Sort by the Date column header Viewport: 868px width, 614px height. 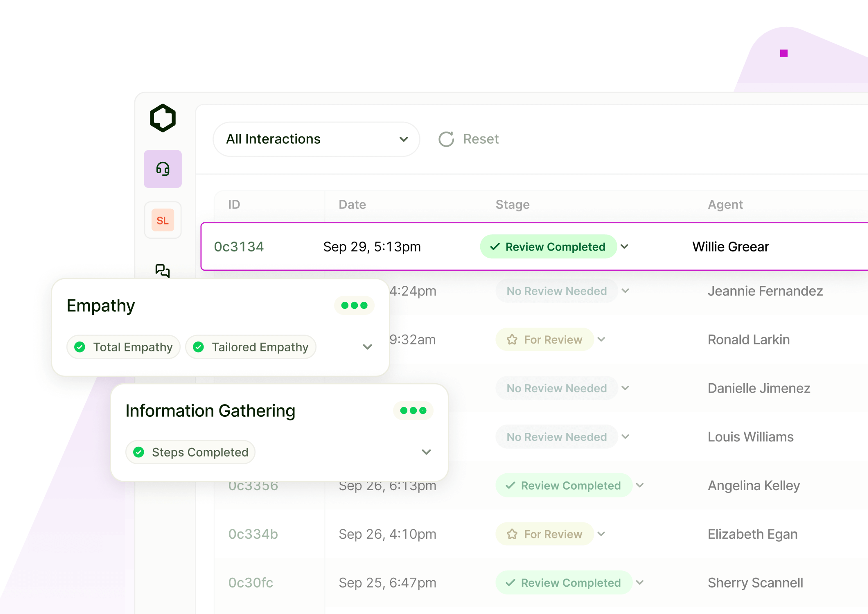[x=352, y=205]
